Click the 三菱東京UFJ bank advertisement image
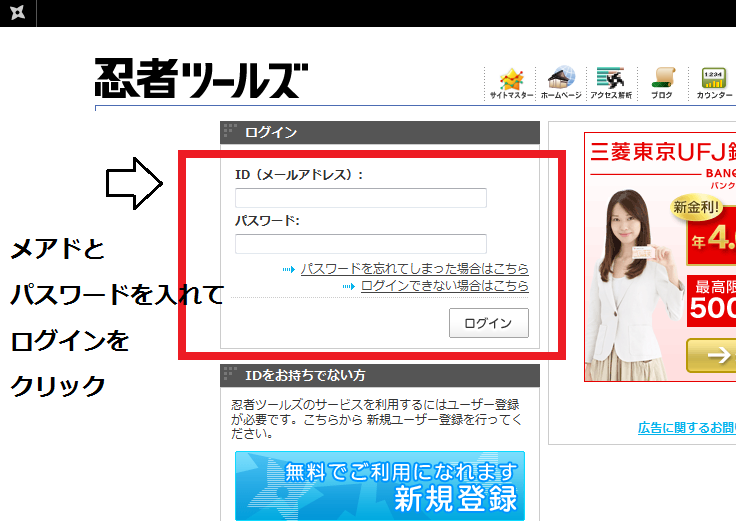The image size is (736, 521). tap(660, 257)
